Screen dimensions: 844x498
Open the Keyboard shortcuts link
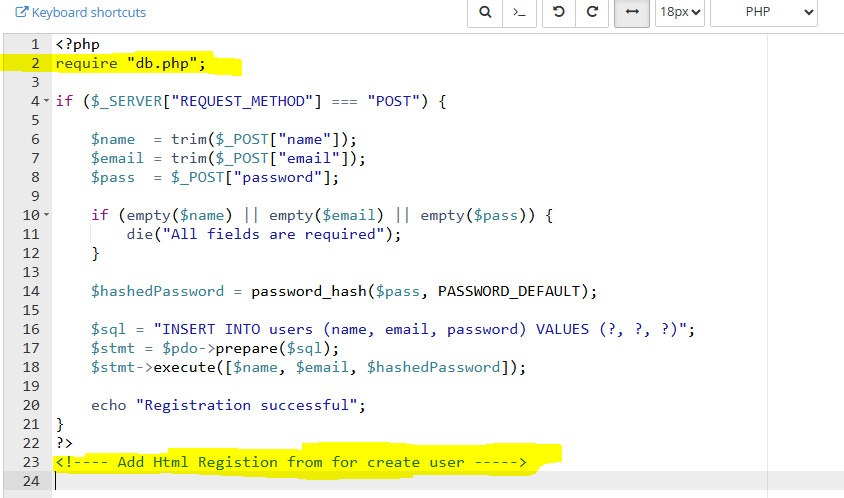[x=88, y=13]
